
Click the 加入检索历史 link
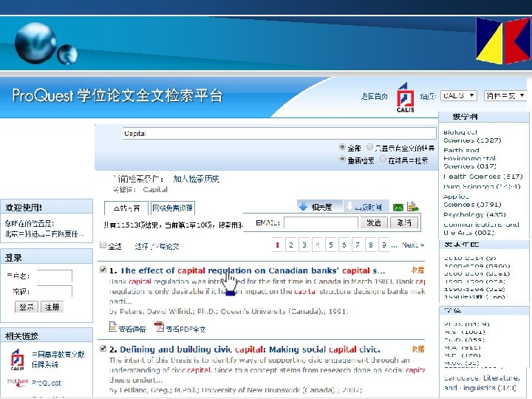(196, 179)
